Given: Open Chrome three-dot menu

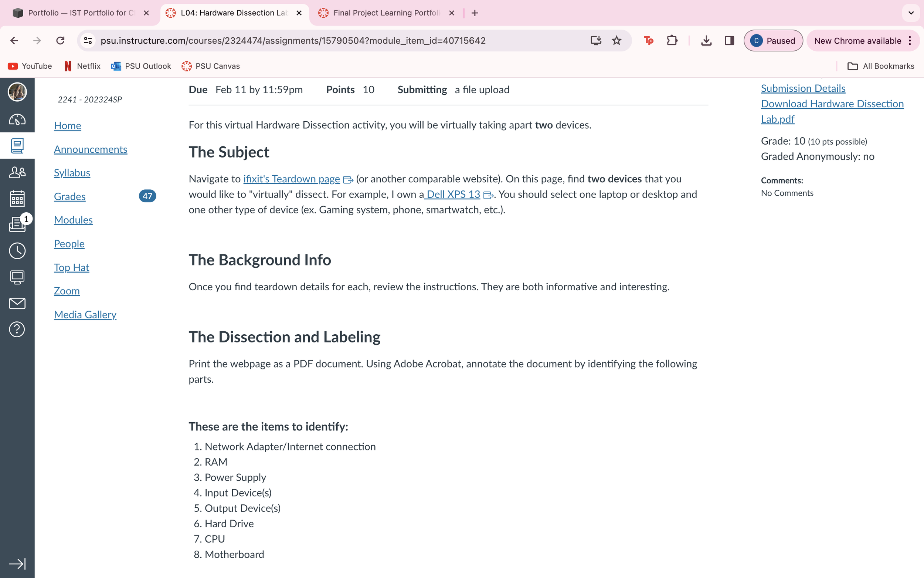Looking at the screenshot, I should click(x=910, y=41).
